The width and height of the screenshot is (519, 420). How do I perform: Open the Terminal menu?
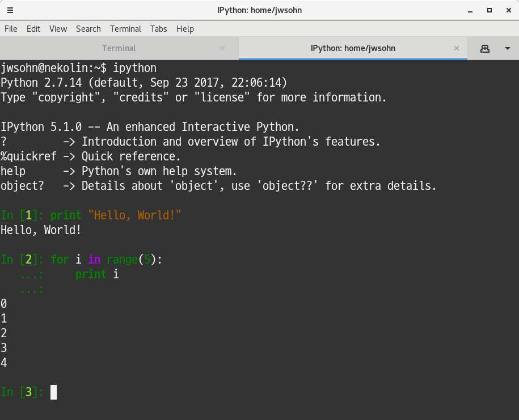point(125,29)
